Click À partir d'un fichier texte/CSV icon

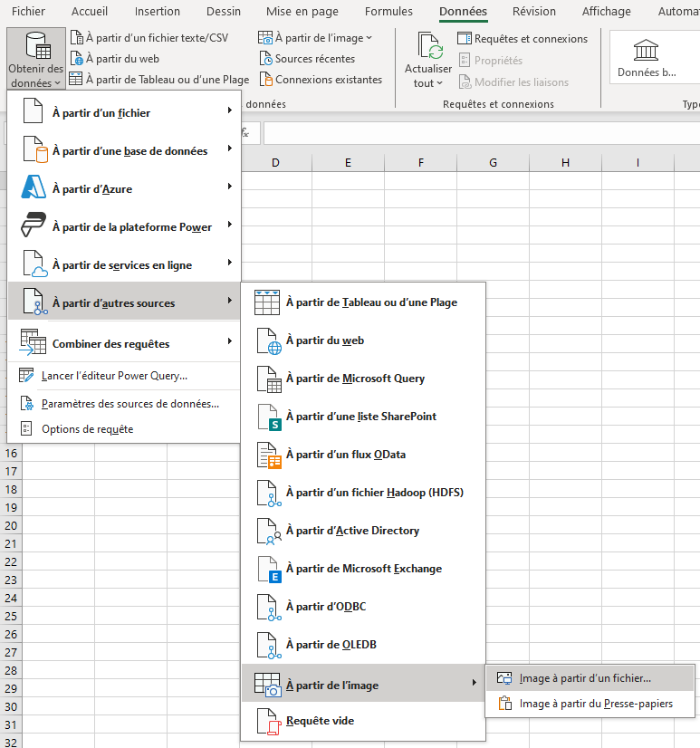pos(76,37)
